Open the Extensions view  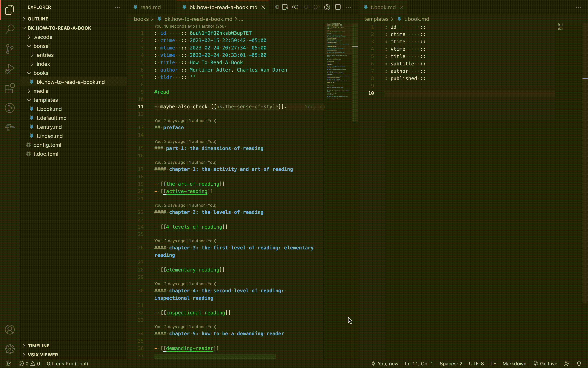pos(10,88)
